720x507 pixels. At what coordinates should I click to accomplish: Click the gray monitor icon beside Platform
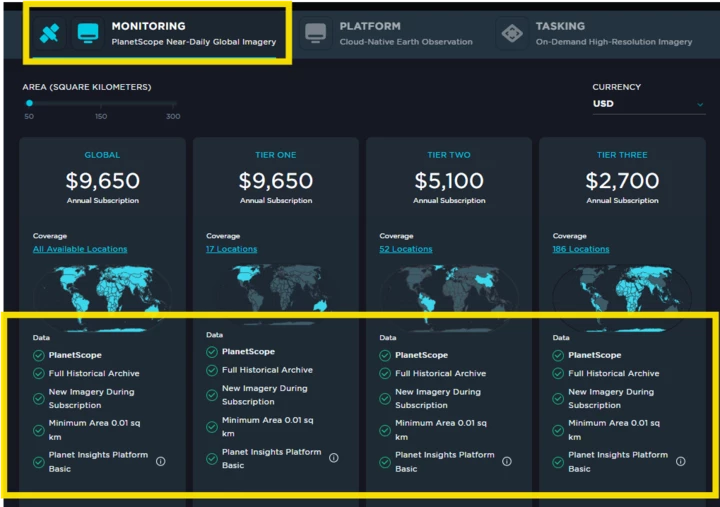(x=315, y=33)
